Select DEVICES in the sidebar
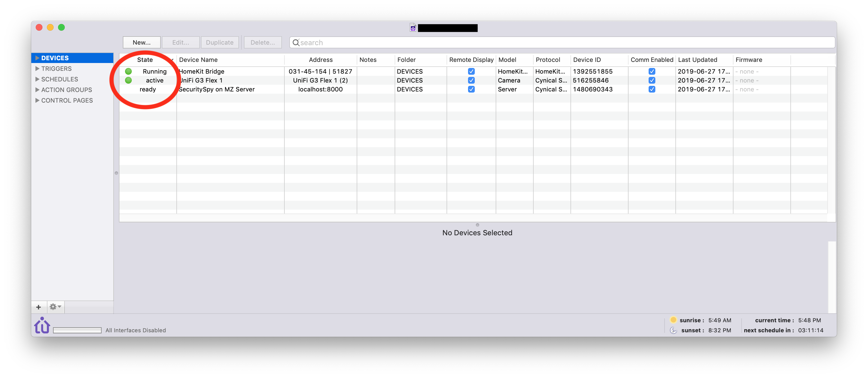The image size is (868, 378). (72, 58)
